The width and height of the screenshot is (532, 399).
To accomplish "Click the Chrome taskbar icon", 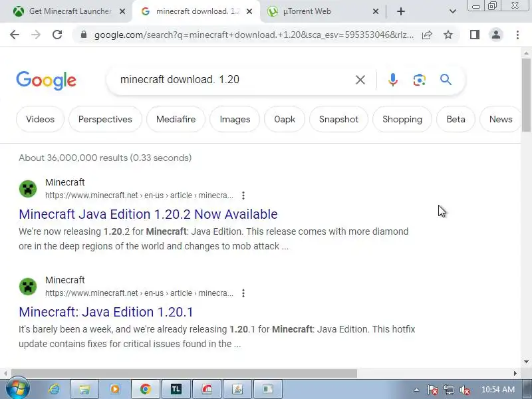I will (145, 389).
